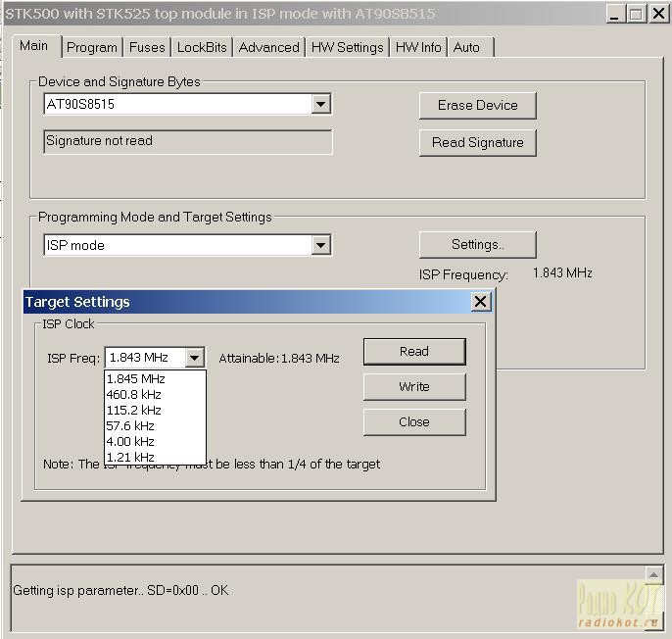672x639 pixels.
Task: Expand the ISP mode dropdown
Action: click(x=321, y=245)
